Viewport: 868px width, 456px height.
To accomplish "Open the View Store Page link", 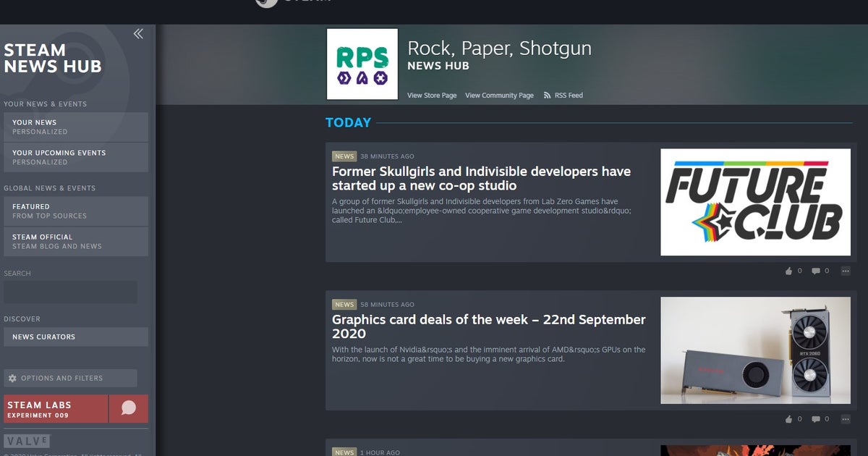I will click(x=432, y=96).
